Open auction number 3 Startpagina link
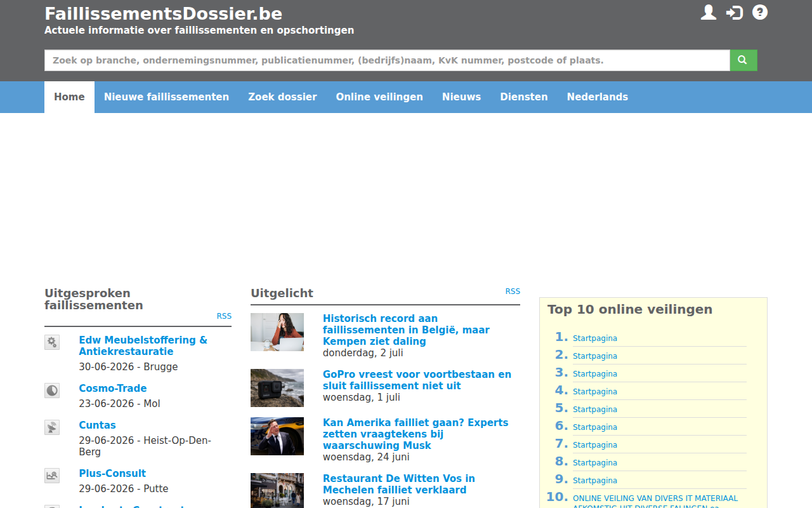This screenshot has height=508, width=812. point(595,374)
